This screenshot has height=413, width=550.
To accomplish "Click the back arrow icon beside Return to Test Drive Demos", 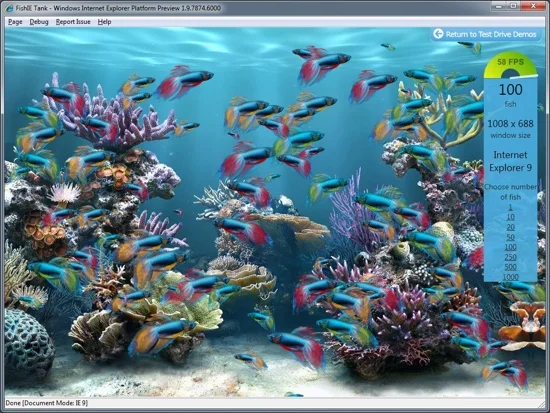I will (438, 34).
